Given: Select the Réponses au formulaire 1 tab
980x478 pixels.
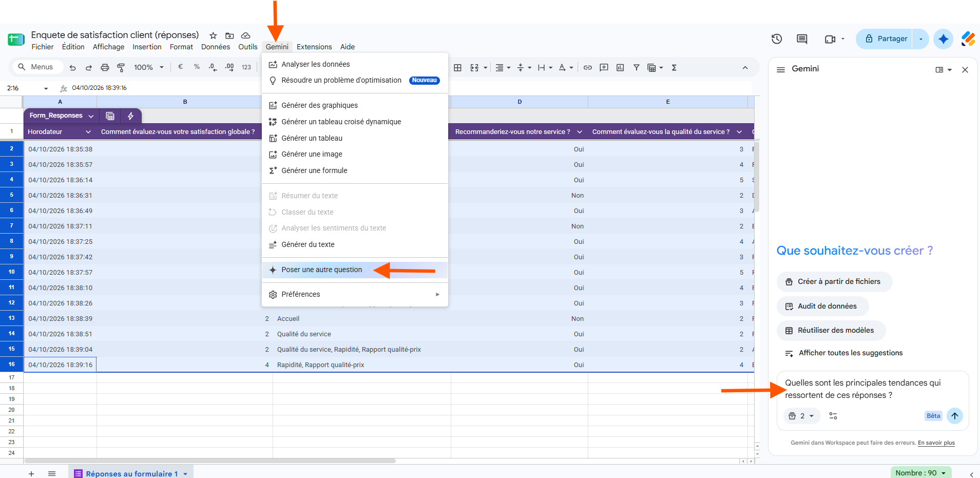Looking at the screenshot, I should tap(131, 473).
